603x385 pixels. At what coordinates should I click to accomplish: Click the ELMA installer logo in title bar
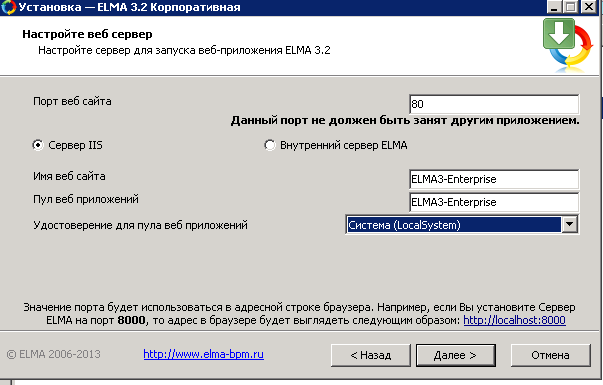pyautogui.click(x=8, y=7)
